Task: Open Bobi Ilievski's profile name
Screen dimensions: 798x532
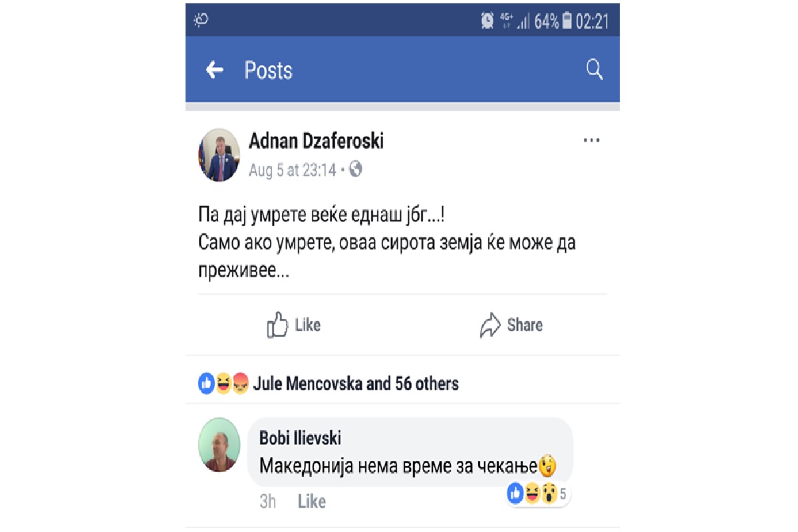Action: point(300,438)
